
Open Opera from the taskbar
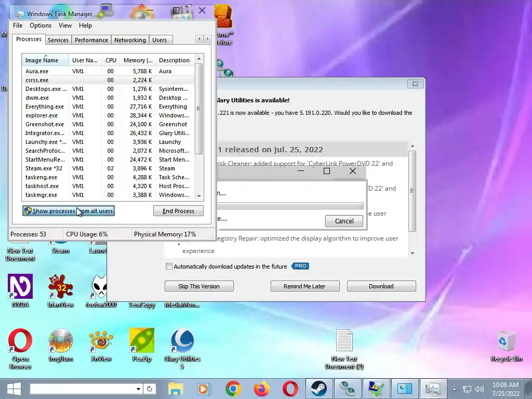tap(290, 389)
